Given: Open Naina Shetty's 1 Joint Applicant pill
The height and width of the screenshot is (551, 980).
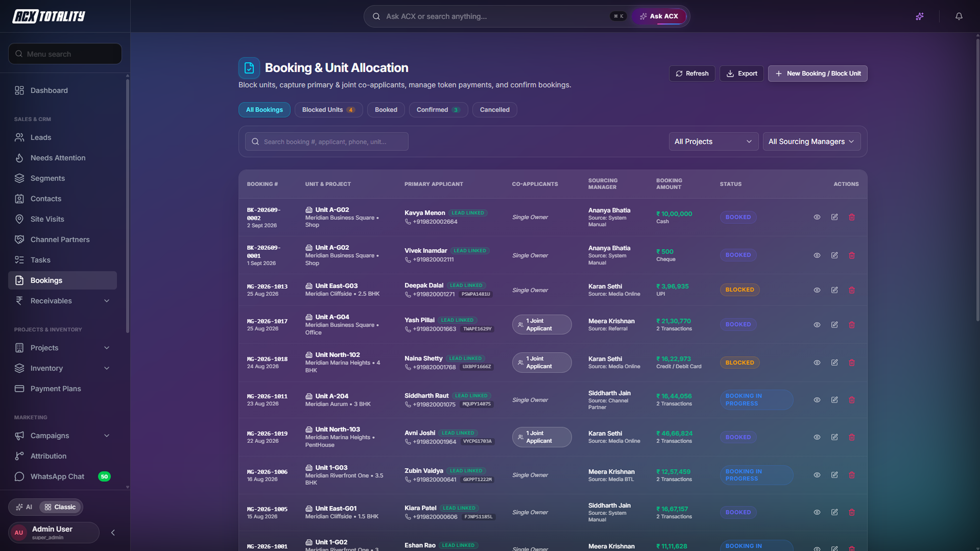Looking at the screenshot, I should pyautogui.click(x=542, y=363).
